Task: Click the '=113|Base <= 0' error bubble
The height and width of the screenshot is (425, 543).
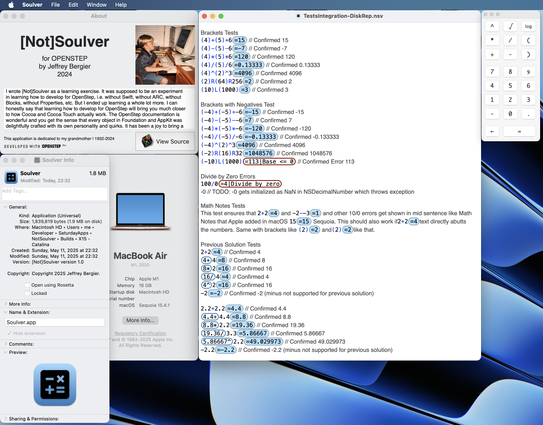Action: pyautogui.click(x=269, y=161)
